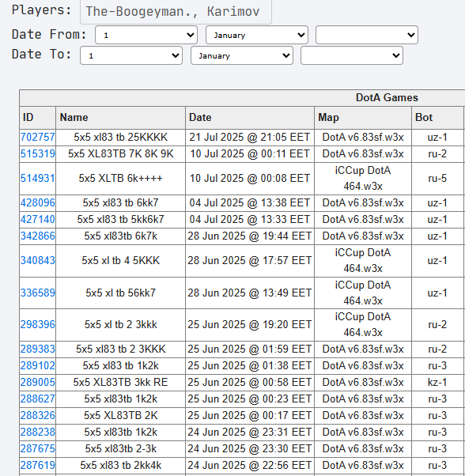Open game ID 515319 link

38,154
